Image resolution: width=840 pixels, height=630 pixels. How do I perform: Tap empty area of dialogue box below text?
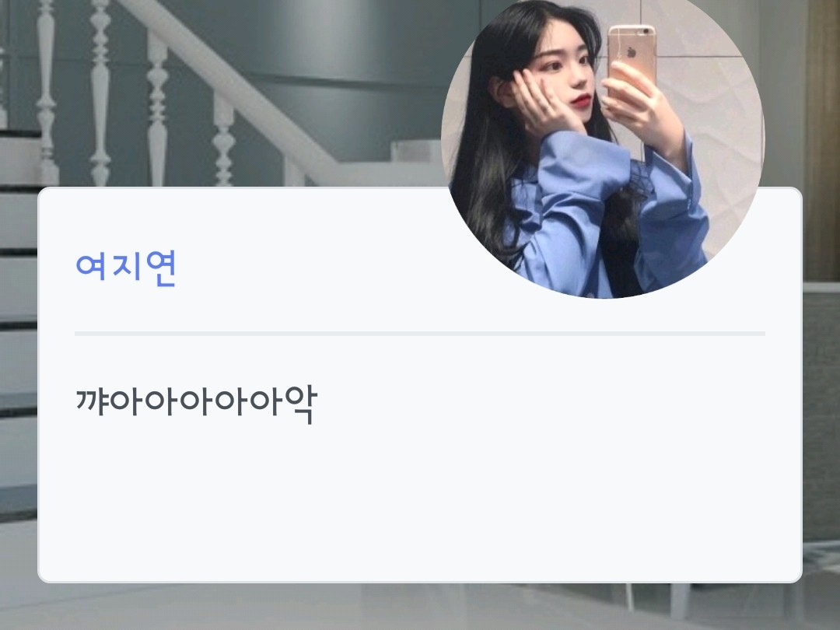click(420, 503)
